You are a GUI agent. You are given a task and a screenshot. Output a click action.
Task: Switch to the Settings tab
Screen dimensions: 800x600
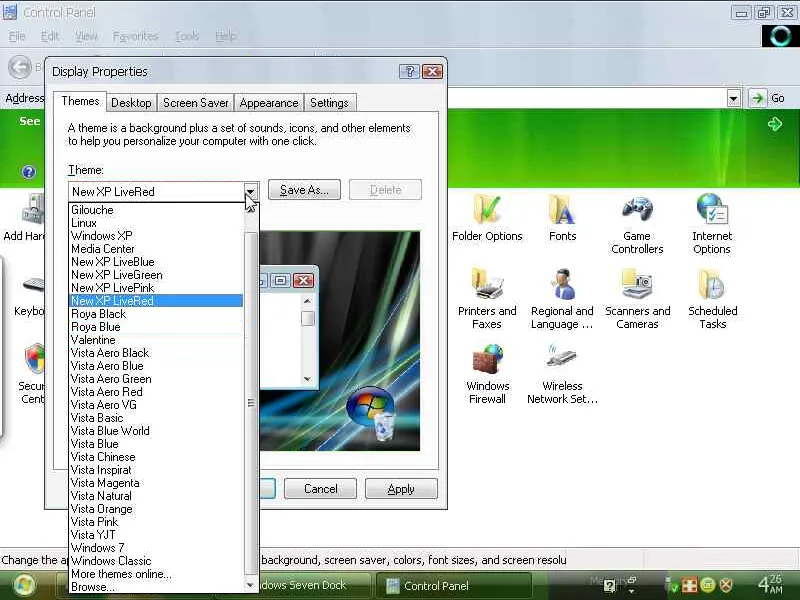(x=329, y=103)
